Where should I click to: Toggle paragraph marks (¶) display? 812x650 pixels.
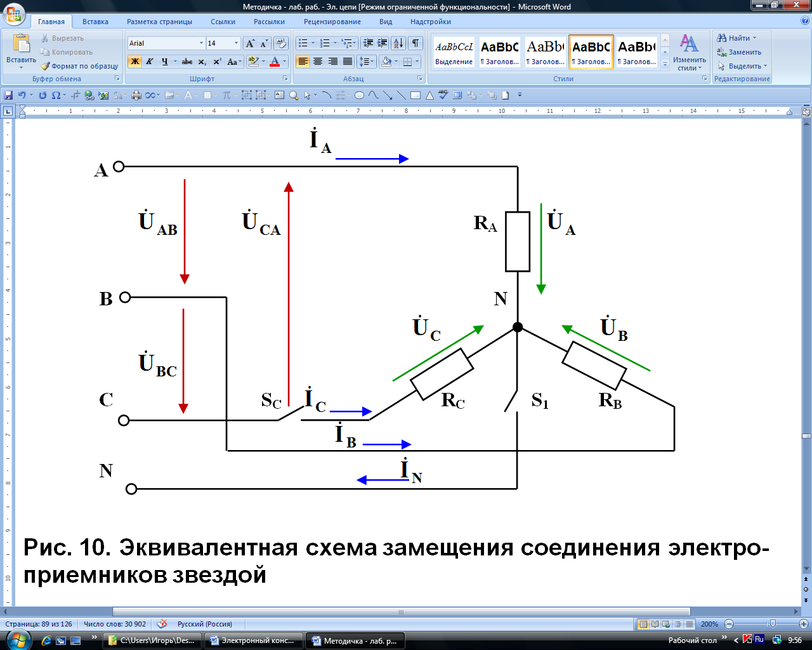click(415, 43)
